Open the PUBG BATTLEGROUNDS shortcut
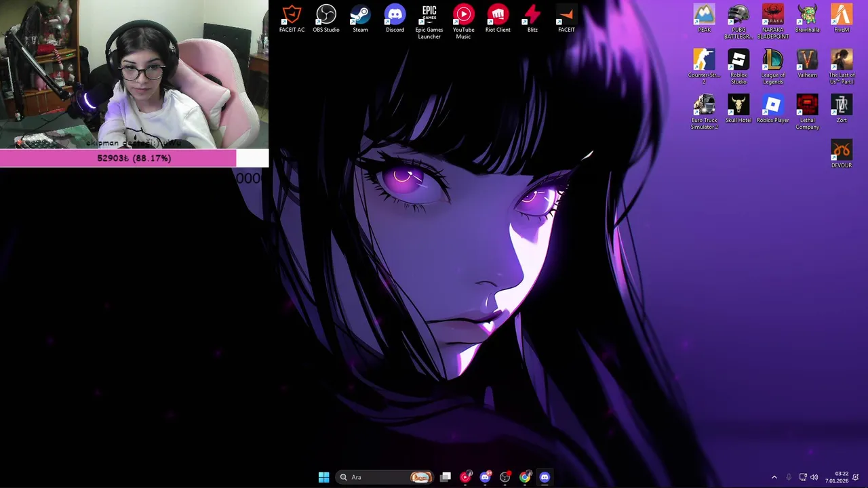The height and width of the screenshot is (488, 868). pos(738,22)
